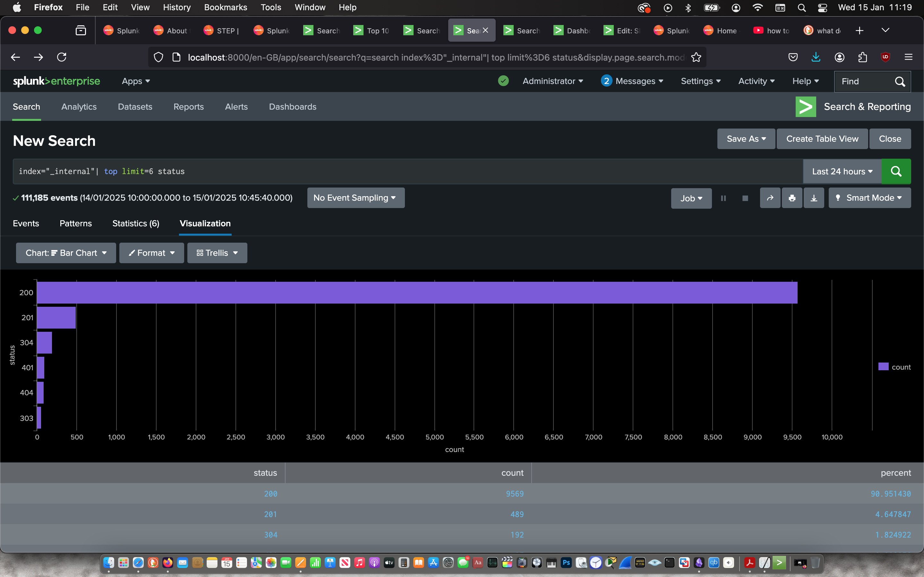The height and width of the screenshot is (577, 924).
Task: Click status value 200 in the table
Action: coord(270,494)
